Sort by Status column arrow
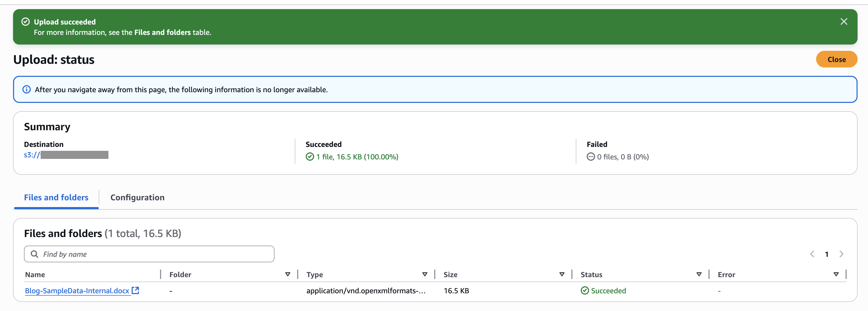The height and width of the screenshot is (311, 868). coord(699,274)
